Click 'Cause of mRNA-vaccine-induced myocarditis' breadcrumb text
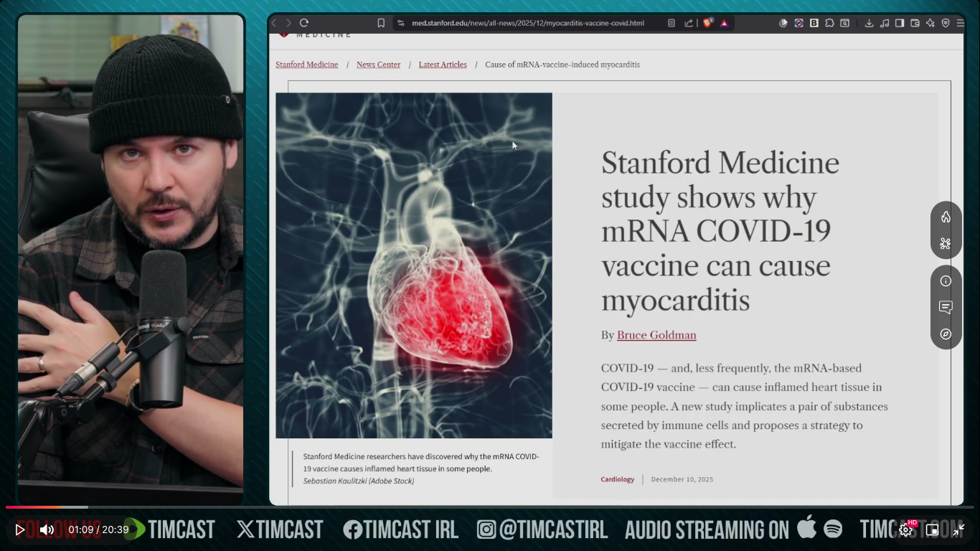Screen dimensions: 980x551 (x=562, y=65)
